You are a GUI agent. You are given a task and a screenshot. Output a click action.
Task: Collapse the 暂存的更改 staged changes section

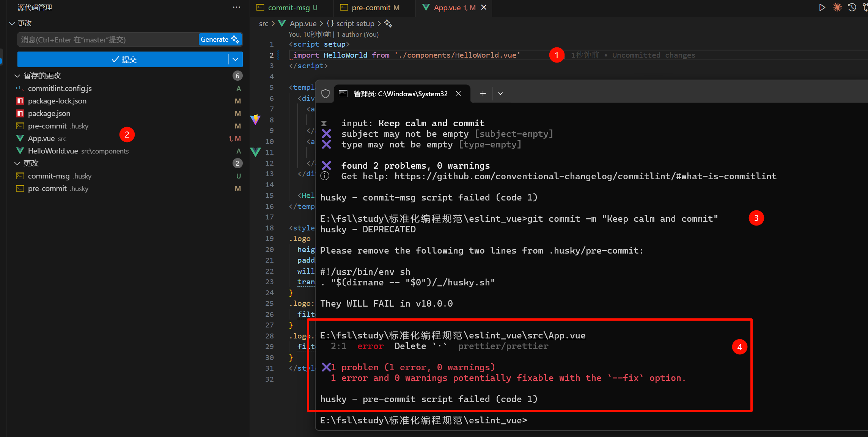click(17, 76)
